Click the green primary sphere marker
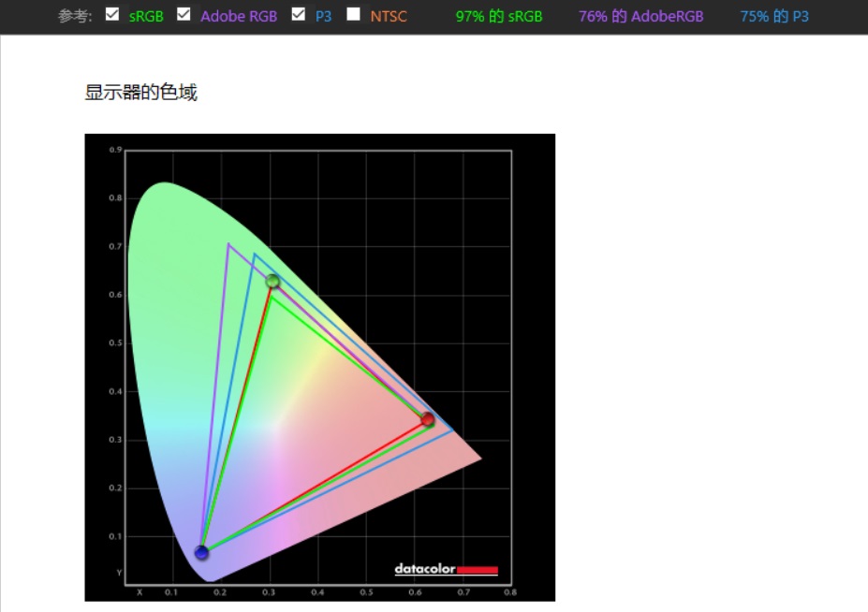Image resolution: width=868 pixels, height=612 pixels. pos(272,282)
